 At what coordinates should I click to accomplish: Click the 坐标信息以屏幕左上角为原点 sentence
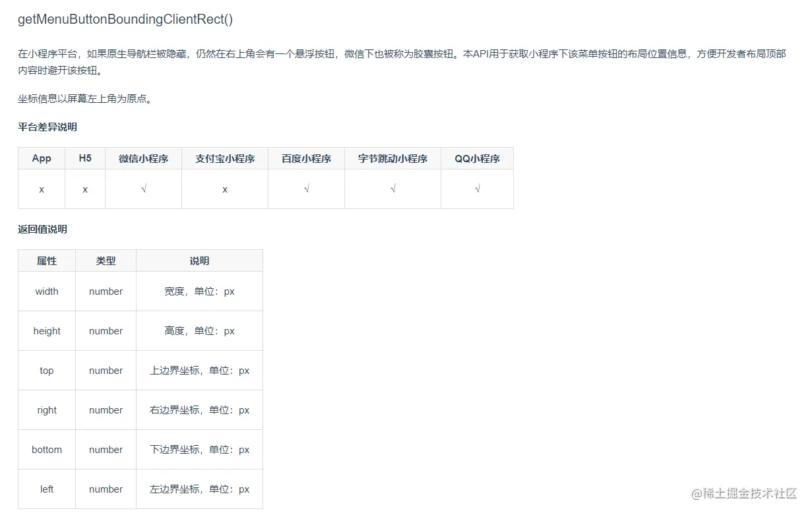(84, 100)
